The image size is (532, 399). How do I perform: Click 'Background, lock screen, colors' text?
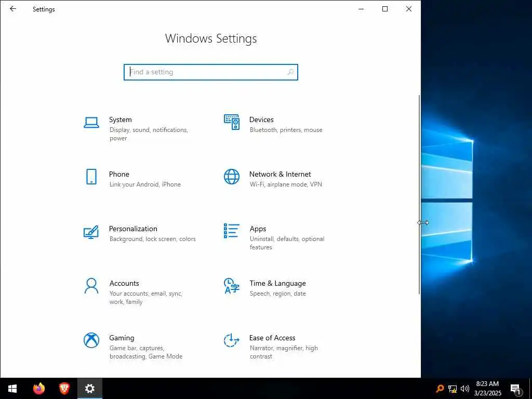(x=152, y=239)
